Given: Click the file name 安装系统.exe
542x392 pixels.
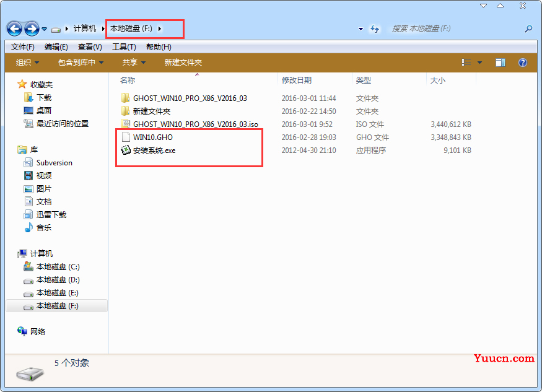Looking at the screenshot, I should (x=154, y=150).
